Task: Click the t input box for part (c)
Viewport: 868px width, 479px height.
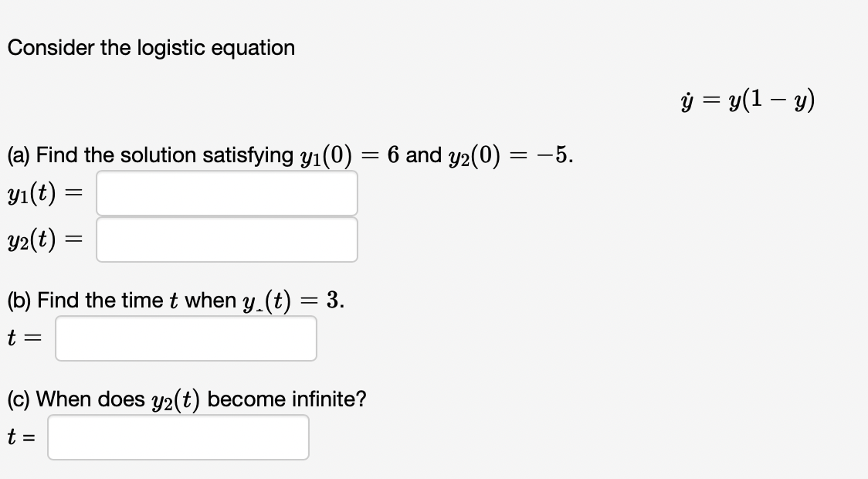Action: pos(178,437)
